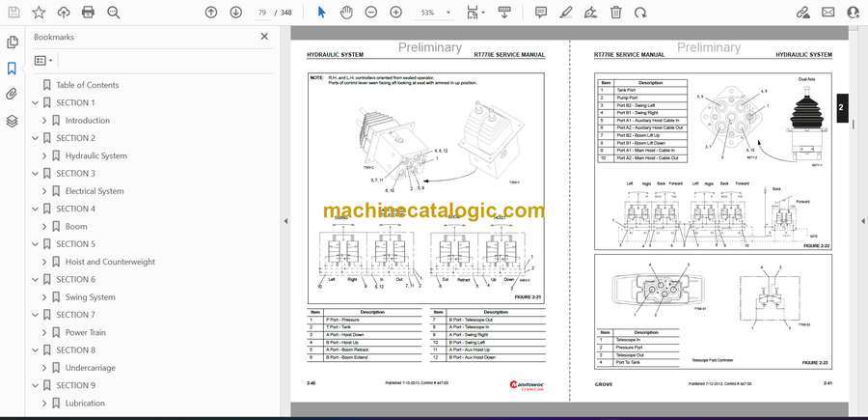Select the SECTION 5 bookmark
Viewport: 868px width, 420px height.
pos(75,244)
